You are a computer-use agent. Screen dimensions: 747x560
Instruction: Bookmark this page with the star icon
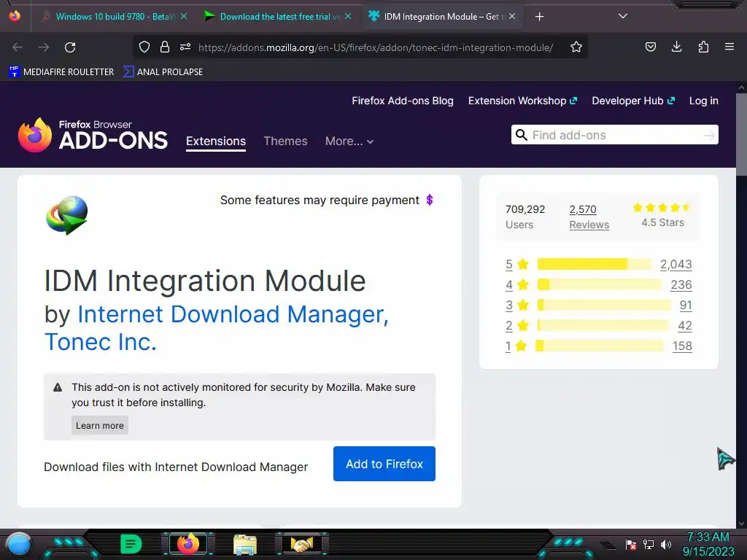point(576,47)
